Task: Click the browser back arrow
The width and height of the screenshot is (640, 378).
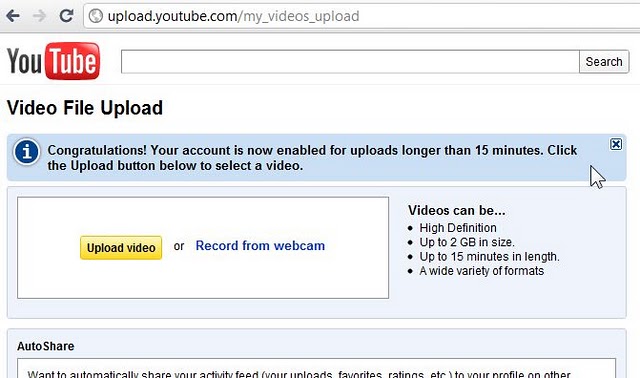Action: tap(13, 16)
